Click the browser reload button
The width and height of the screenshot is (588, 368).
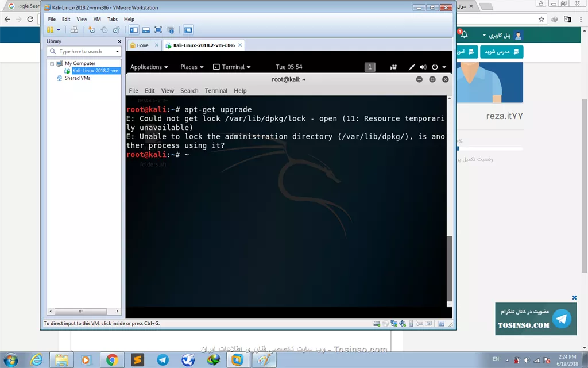pyautogui.click(x=30, y=19)
